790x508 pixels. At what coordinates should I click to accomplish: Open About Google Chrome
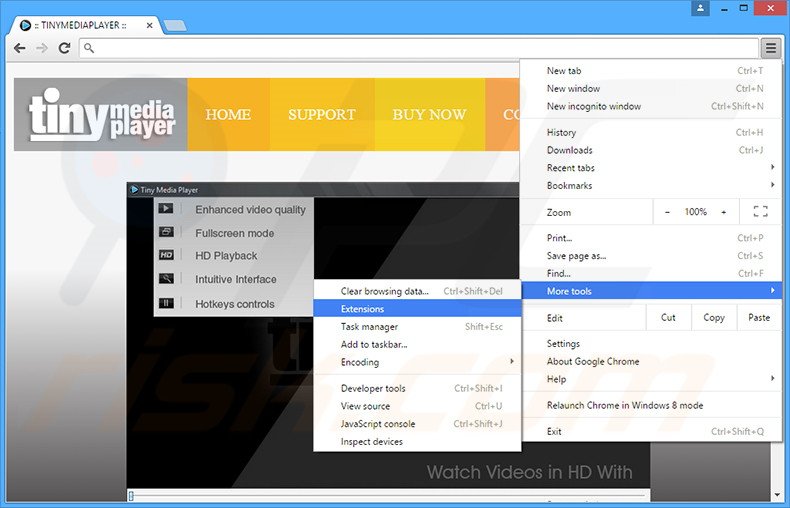651,361
